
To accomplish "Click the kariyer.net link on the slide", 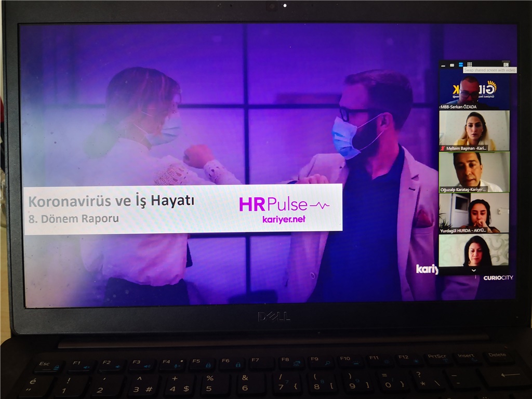I will pos(284,219).
